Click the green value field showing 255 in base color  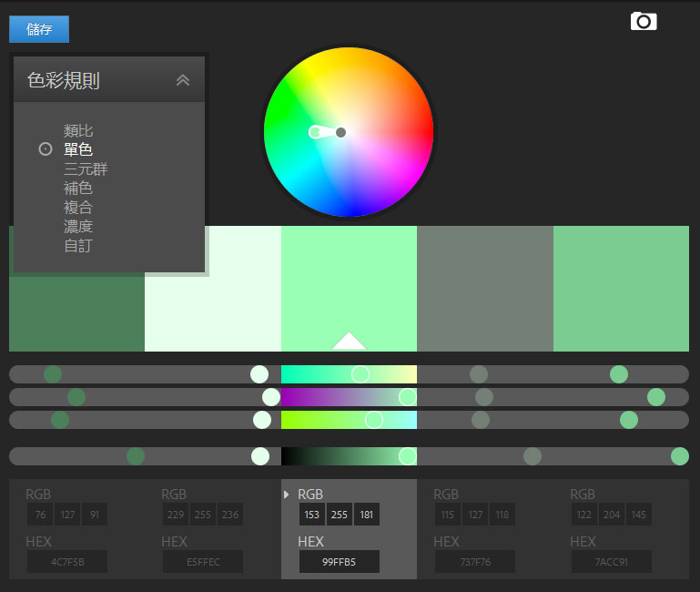coord(340,515)
